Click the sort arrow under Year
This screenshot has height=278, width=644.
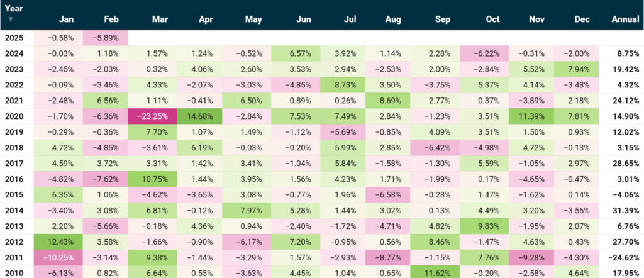click(10, 19)
